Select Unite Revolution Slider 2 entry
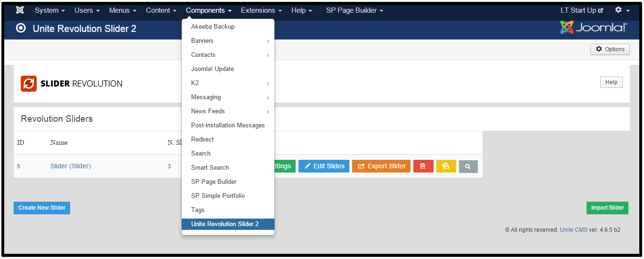Image resolution: width=644 pixels, height=259 pixels. pyautogui.click(x=228, y=224)
